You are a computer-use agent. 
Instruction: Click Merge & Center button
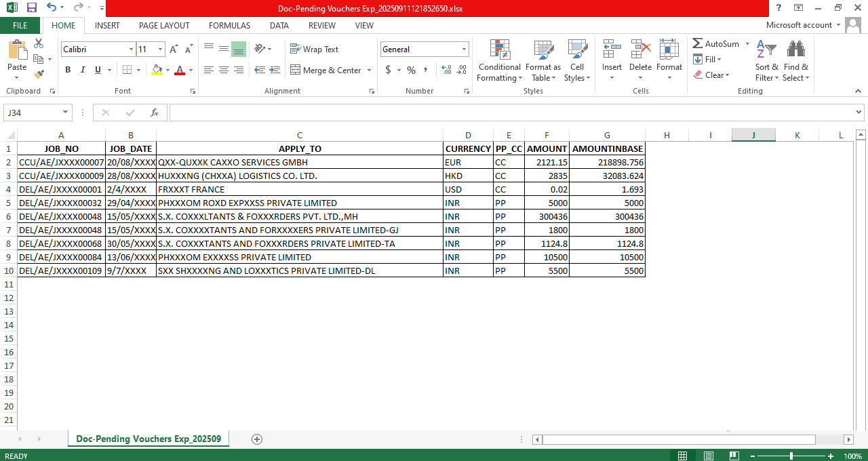click(x=326, y=70)
